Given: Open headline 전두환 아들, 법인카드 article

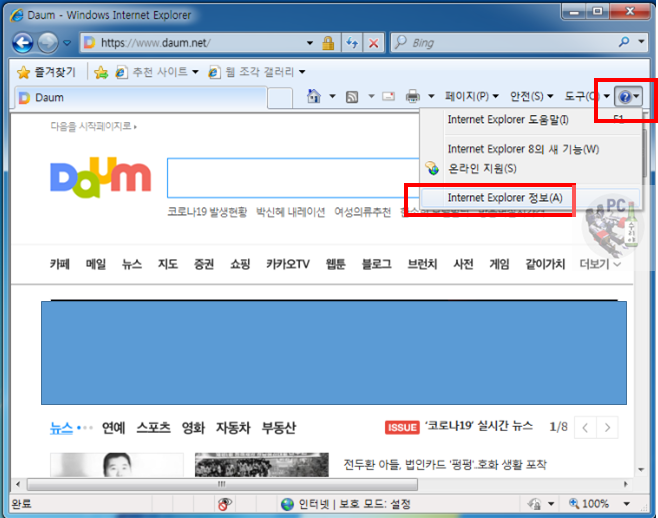Looking at the screenshot, I should coord(445,465).
